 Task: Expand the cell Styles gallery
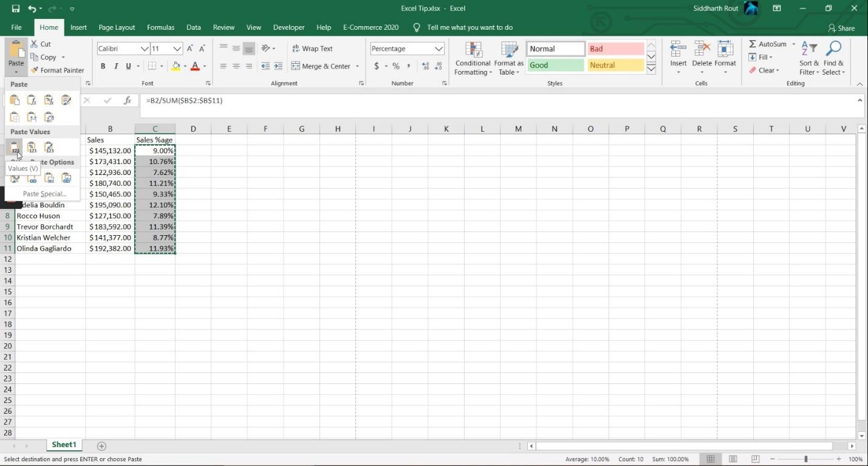click(651, 69)
